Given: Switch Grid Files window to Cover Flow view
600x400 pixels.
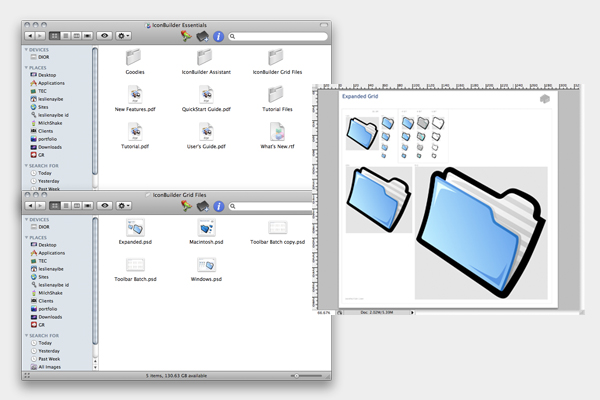Looking at the screenshot, I should (x=88, y=206).
